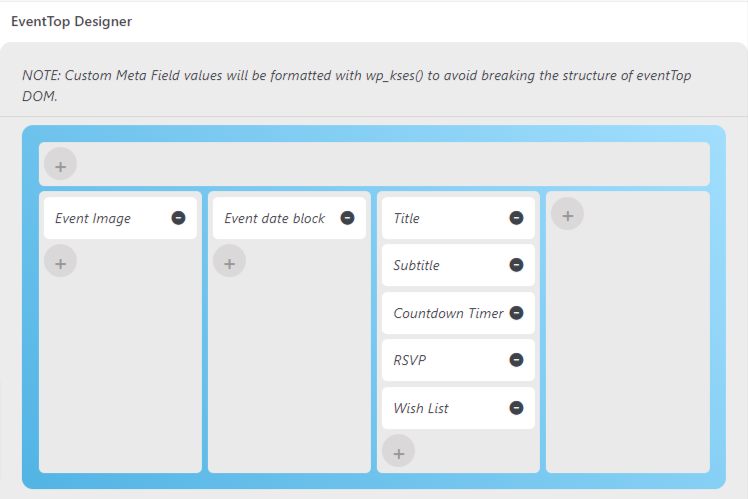Remove the Countdown Timer field
Viewport: 748px width, 499px height.
click(516, 313)
